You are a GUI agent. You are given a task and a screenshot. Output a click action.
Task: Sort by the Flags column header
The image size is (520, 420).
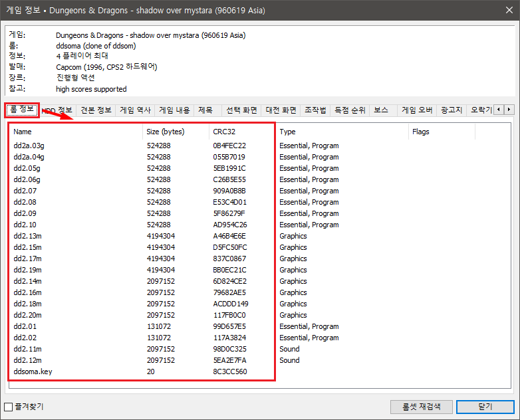click(x=442, y=132)
